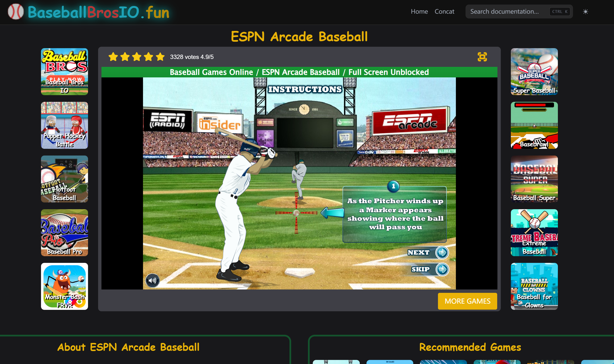Click the ESPN Radio billboard in game
The width and height of the screenshot is (614, 364).
[x=168, y=121]
